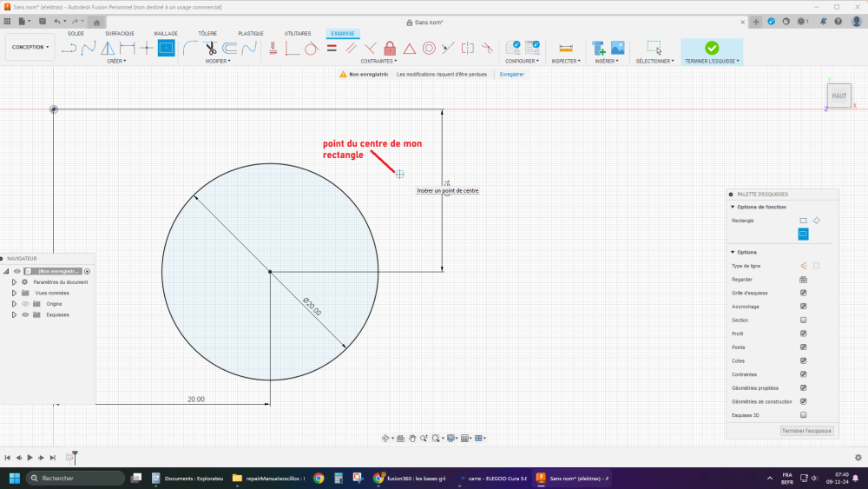Screen dimensions: 868x489
Task: Click the selection window tool icon
Action: (654, 48)
